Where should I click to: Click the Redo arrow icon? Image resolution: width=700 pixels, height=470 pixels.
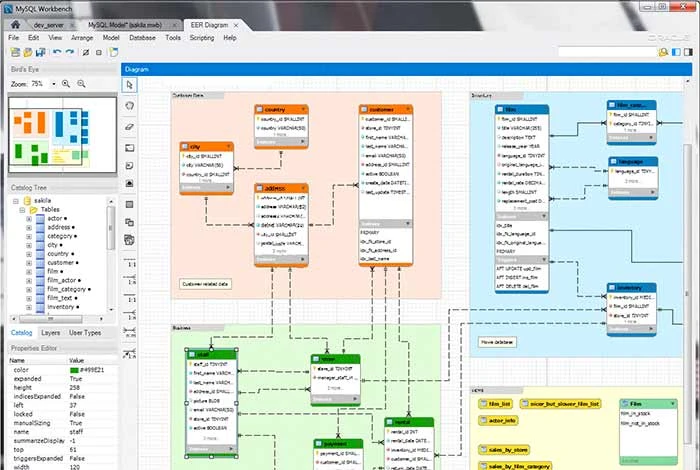click(70, 52)
